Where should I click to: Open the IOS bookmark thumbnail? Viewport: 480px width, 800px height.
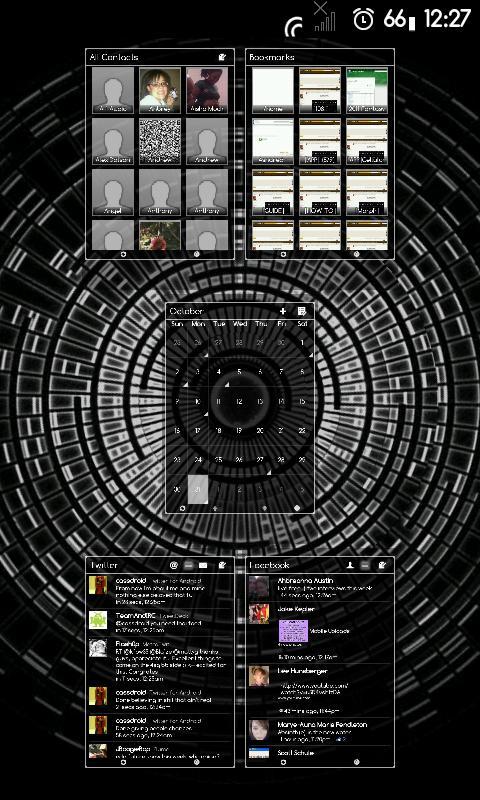point(320,90)
